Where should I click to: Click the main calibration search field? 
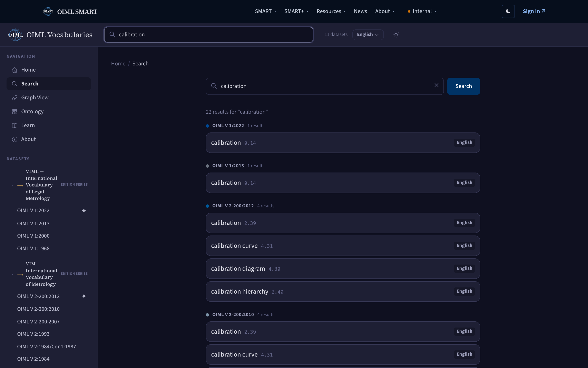(325, 86)
